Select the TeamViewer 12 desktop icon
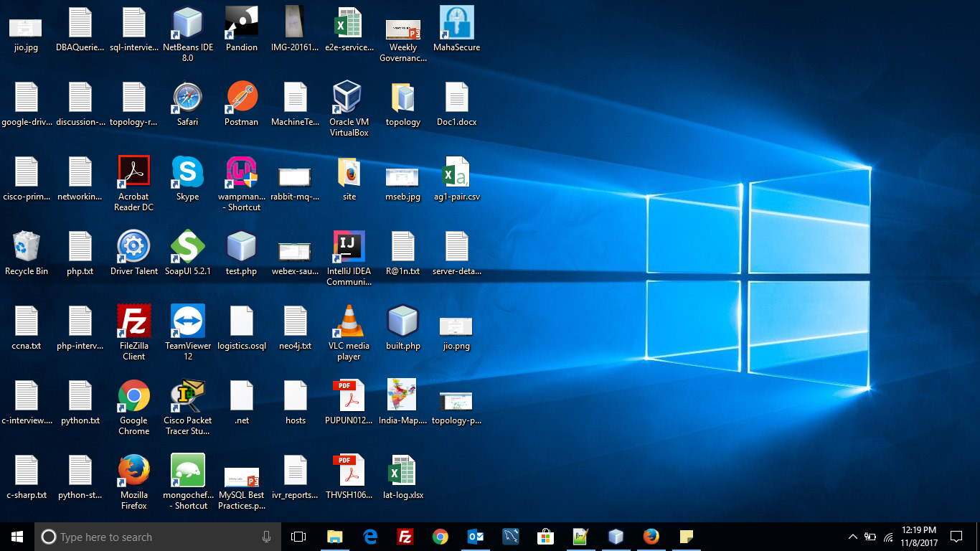Viewport: 980px width, 551px height. (x=187, y=322)
